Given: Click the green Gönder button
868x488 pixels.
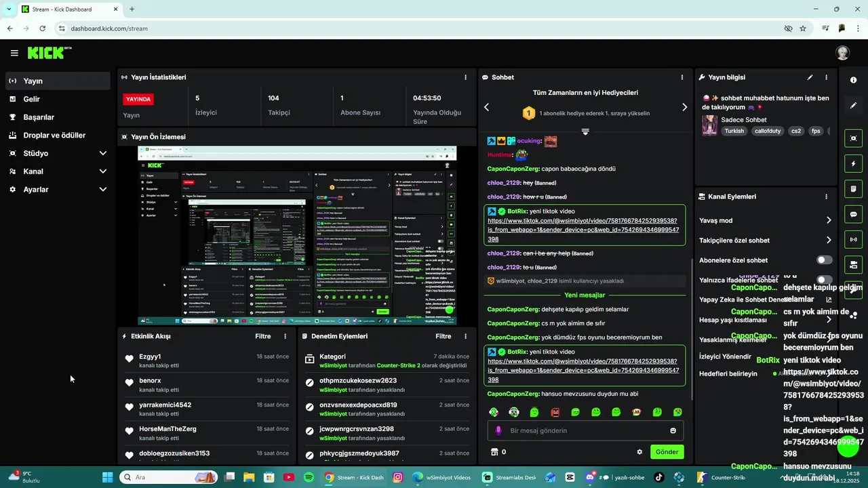Looking at the screenshot, I should pos(667,452).
